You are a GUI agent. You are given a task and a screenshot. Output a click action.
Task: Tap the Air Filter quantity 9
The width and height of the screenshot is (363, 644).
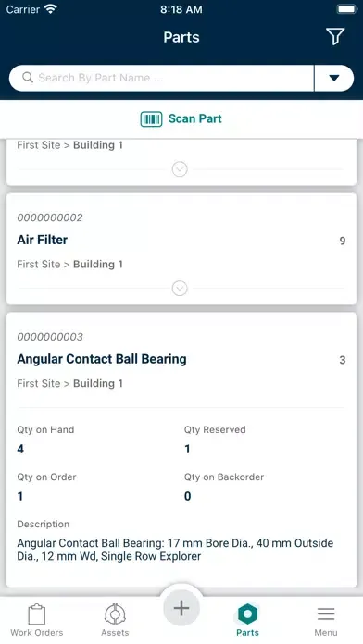tap(342, 241)
